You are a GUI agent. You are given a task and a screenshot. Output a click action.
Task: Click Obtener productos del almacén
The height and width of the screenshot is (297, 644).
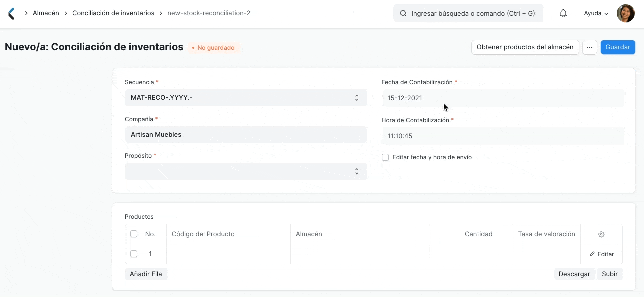(x=525, y=47)
